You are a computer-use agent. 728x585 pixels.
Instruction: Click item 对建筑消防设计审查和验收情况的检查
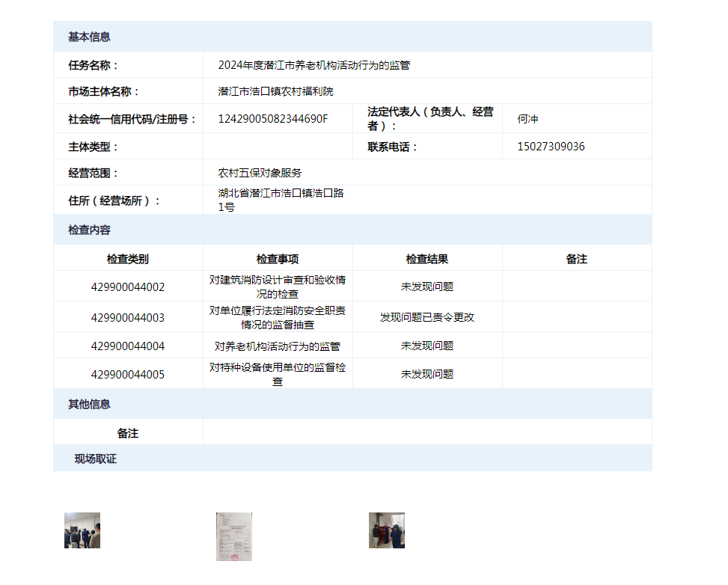pyautogui.click(x=278, y=287)
